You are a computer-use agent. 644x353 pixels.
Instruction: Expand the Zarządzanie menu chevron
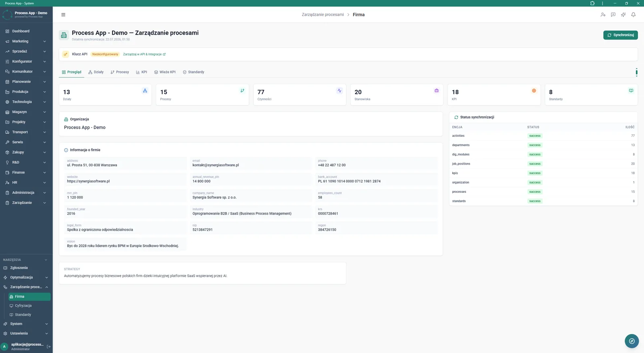coord(45,203)
